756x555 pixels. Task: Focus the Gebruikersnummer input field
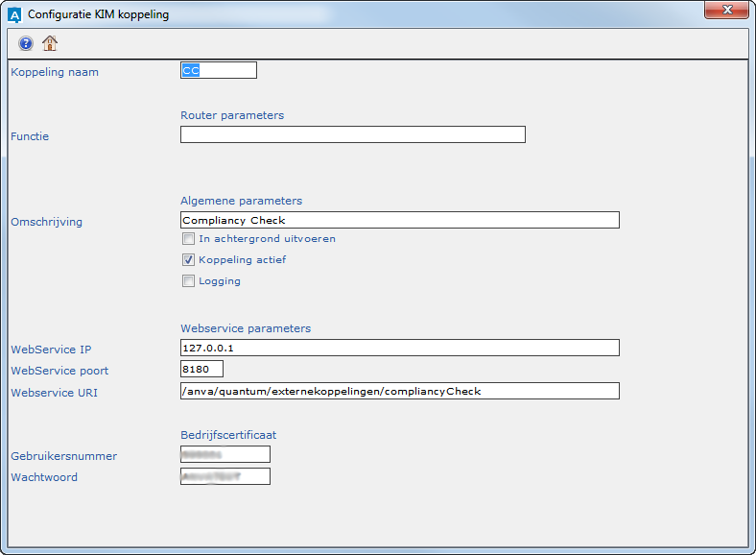click(224, 455)
